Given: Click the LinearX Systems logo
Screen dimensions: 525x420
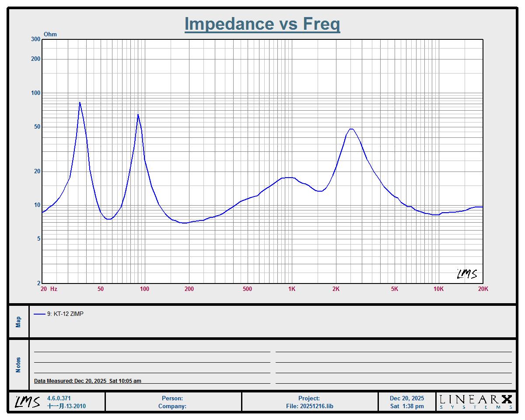Looking at the screenshot, I should pos(476,402).
